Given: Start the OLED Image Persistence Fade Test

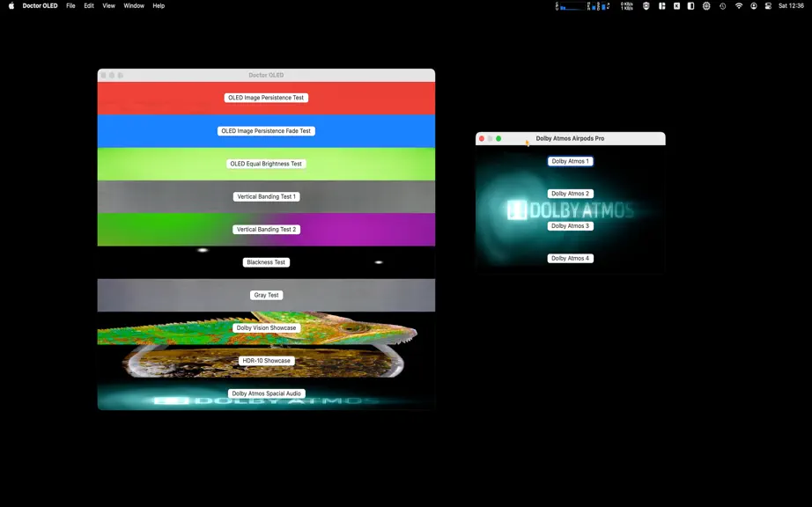Looking at the screenshot, I should 266,131.
